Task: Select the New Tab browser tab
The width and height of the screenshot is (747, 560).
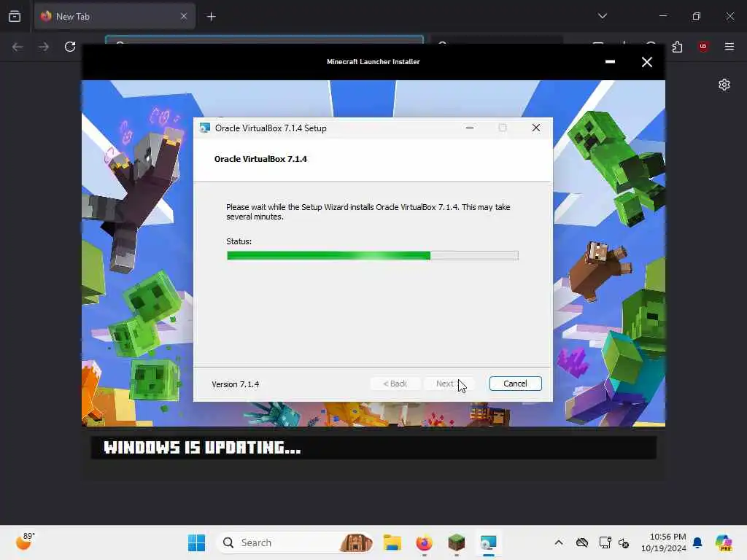Action: [x=115, y=16]
